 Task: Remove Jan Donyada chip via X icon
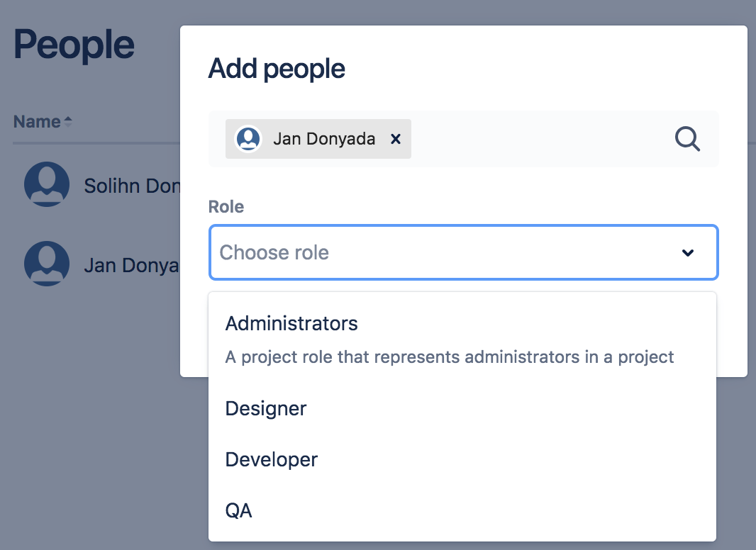395,139
